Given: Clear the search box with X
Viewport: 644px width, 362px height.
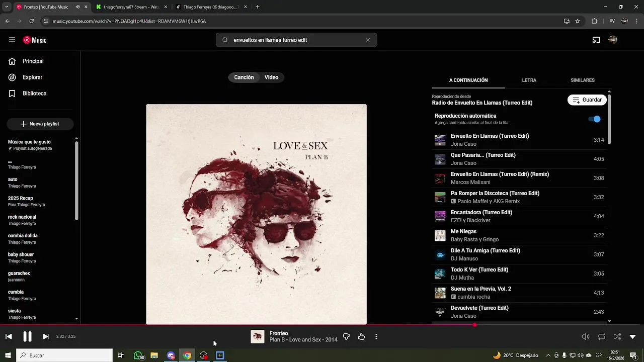Looking at the screenshot, I should coord(368,40).
